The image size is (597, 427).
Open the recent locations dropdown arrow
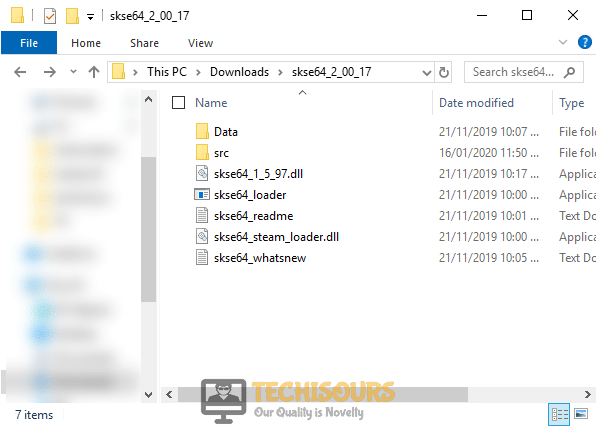73,72
